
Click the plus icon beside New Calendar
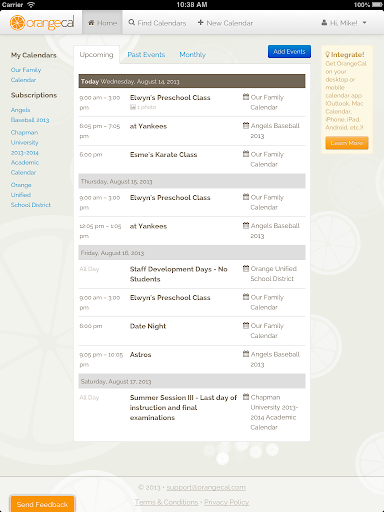[x=201, y=22]
